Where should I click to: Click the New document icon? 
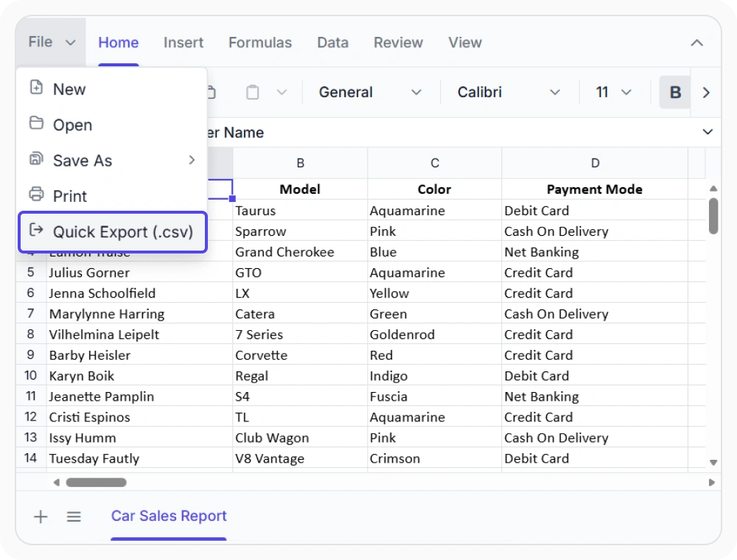point(36,88)
